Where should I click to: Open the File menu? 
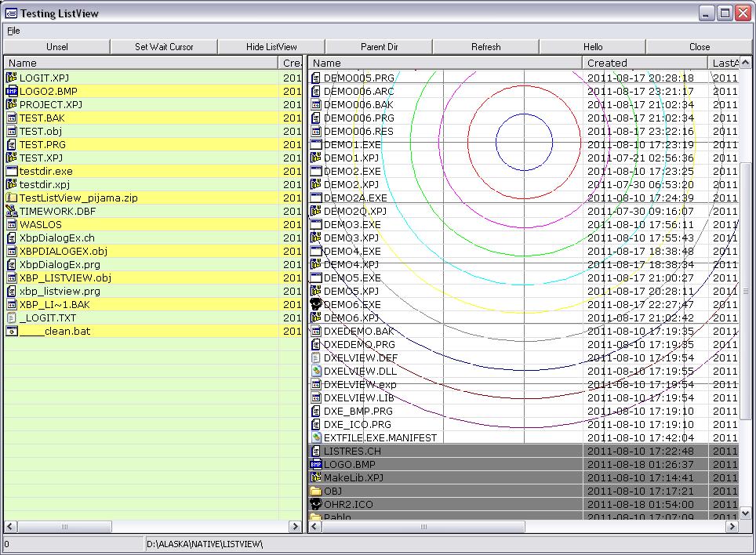pyautogui.click(x=13, y=31)
